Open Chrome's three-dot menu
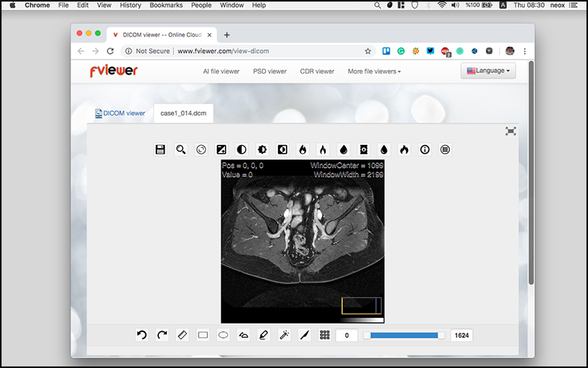Viewport: 588px width, 368px height. point(525,51)
